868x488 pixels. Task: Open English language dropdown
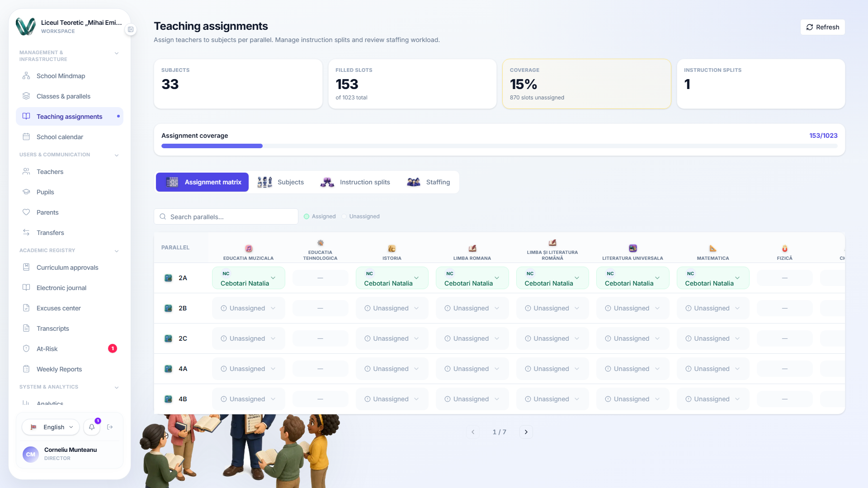51,427
